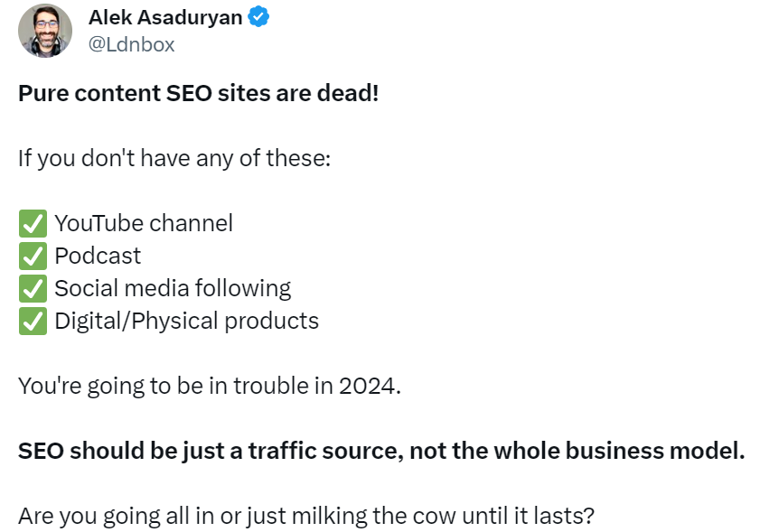Click the 'Podcast' list text
Viewport: 760px width, 532px height.
tap(98, 256)
